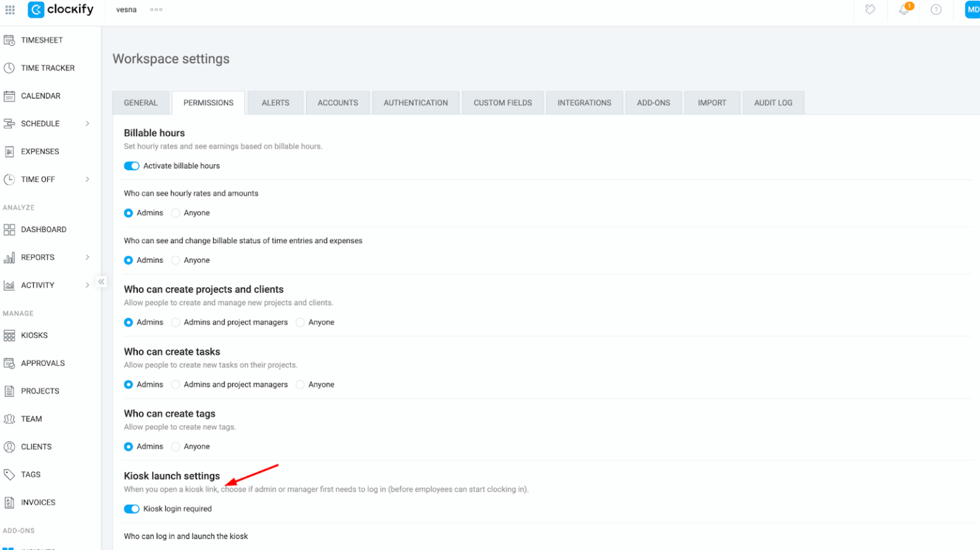980x550 pixels.
Task: Click the notifications bell icon
Action: pyautogui.click(x=903, y=10)
